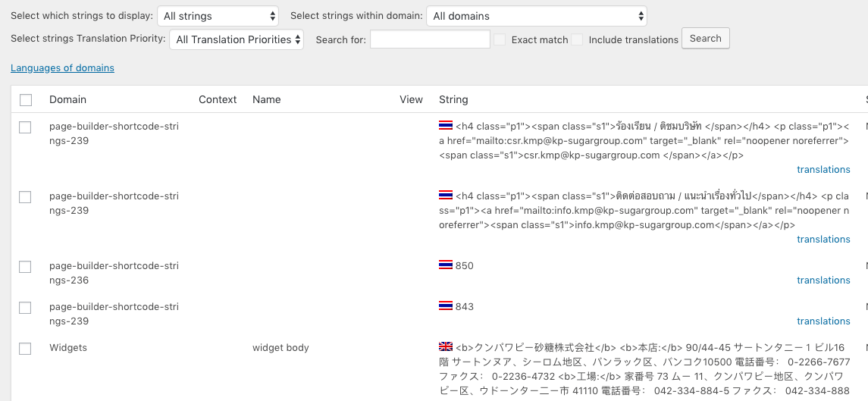868x401 pixels.
Task: Tick the select-all checkbox in table header
Action: pyautogui.click(x=26, y=100)
